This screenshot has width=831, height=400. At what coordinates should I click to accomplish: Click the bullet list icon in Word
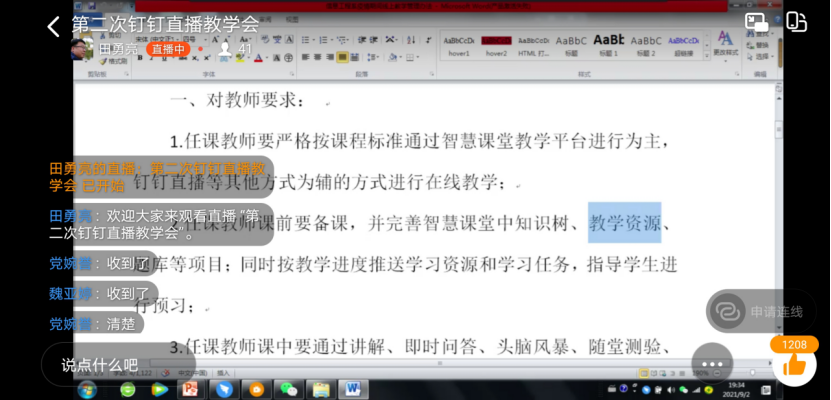[307, 40]
